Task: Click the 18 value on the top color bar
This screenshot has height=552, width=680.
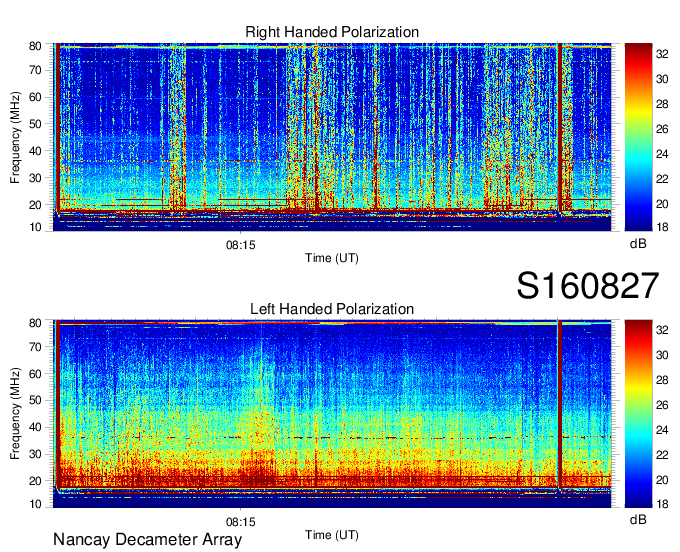Action: click(662, 227)
